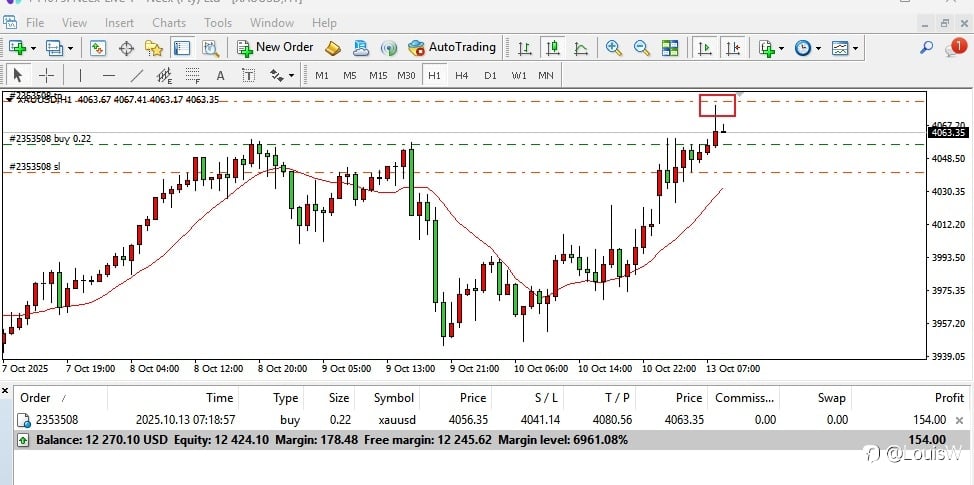The image size is (974, 485).
Task: Toggle the Terminal panel icon
Action: coord(182,47)
